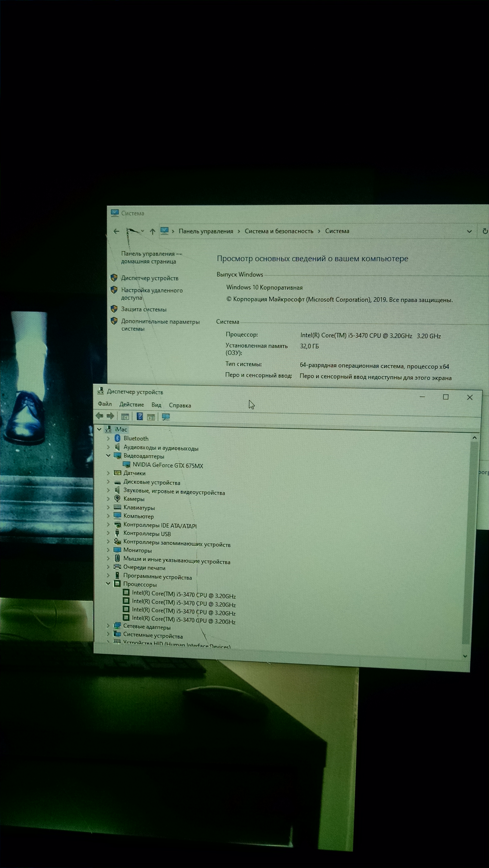Collapse the Видеоадаптеры category
The height and width of the screenshot is (868, 489).
[x=108, y=455]
